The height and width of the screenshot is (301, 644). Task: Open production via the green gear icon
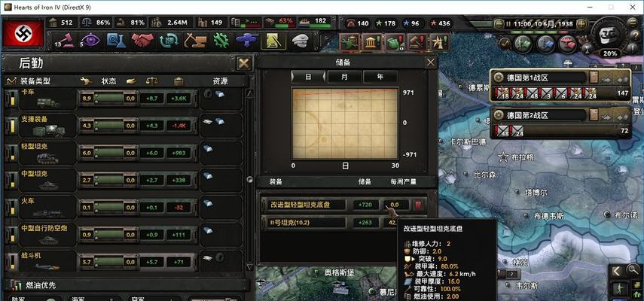(x=221, y=41)
